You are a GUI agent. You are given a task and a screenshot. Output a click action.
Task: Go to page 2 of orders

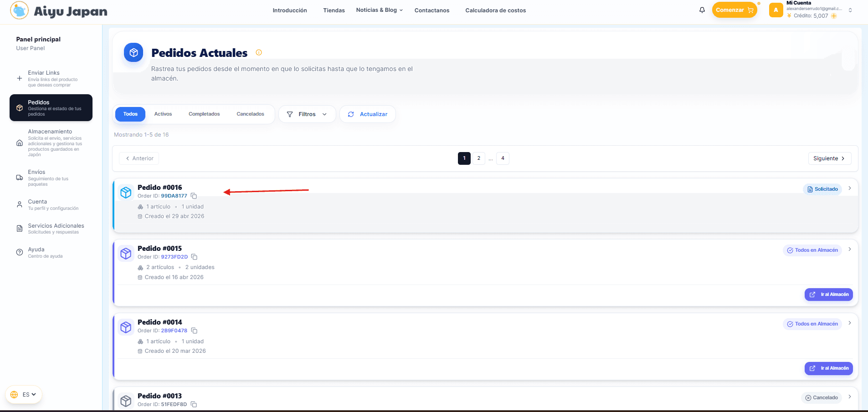(478, 158)
